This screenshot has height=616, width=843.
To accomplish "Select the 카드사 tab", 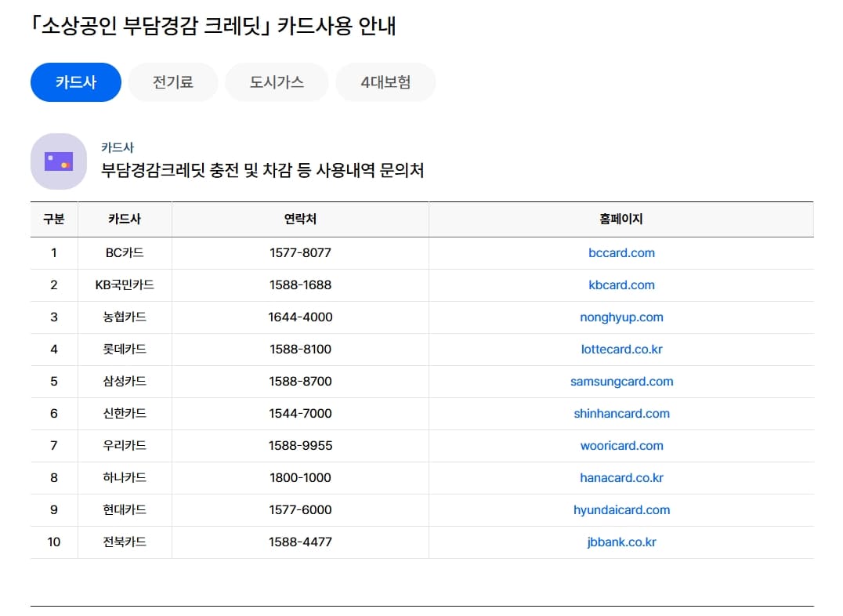I will click(76, 82).
